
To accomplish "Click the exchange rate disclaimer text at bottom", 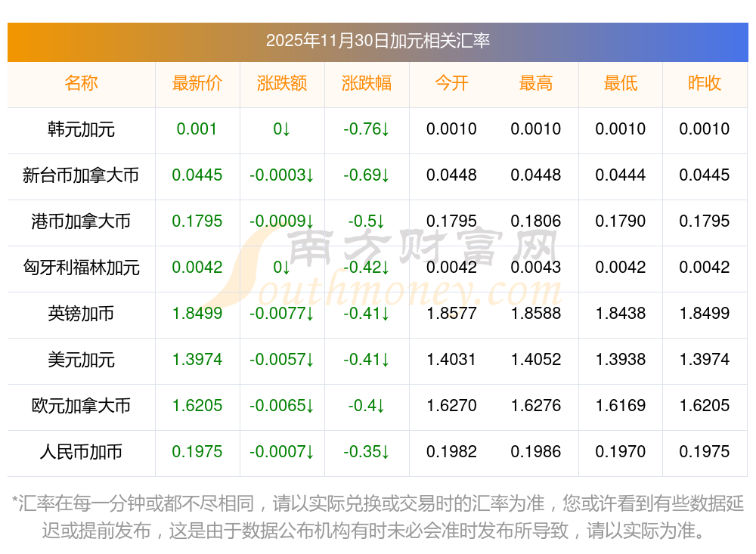I will pyautogui.click(x=377, y=516).
